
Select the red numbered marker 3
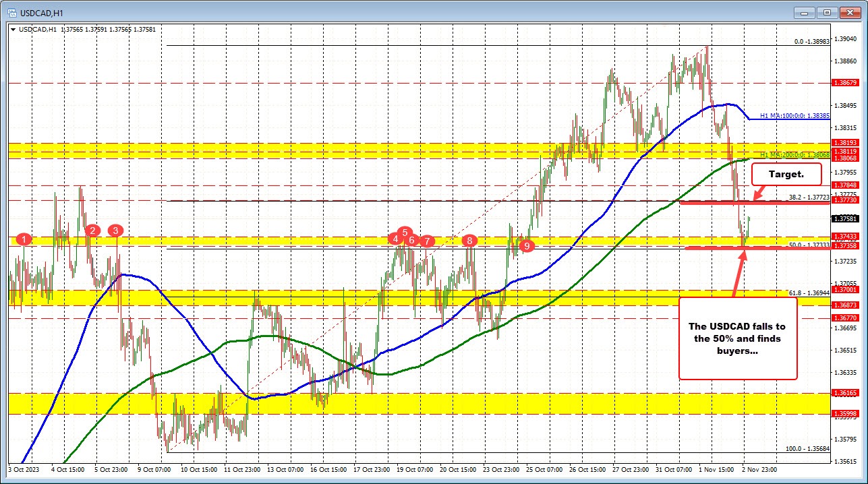115,231
